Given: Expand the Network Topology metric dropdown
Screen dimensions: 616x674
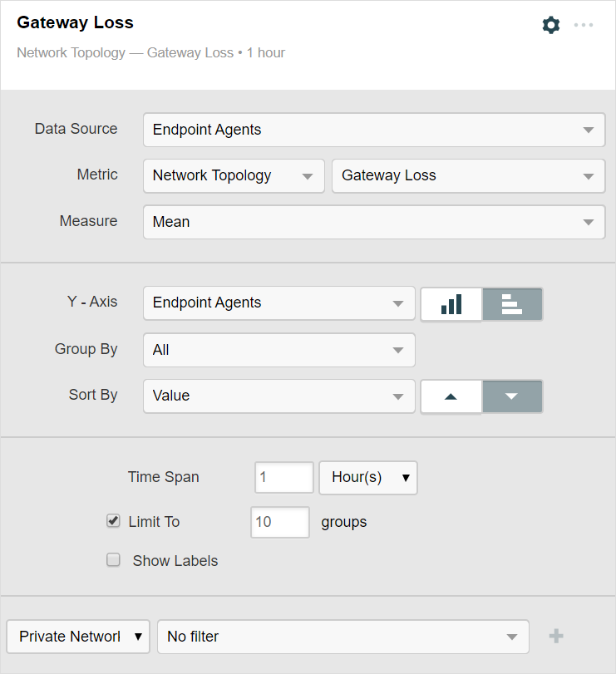Looking at the screenshot, I should click(234, 176).
